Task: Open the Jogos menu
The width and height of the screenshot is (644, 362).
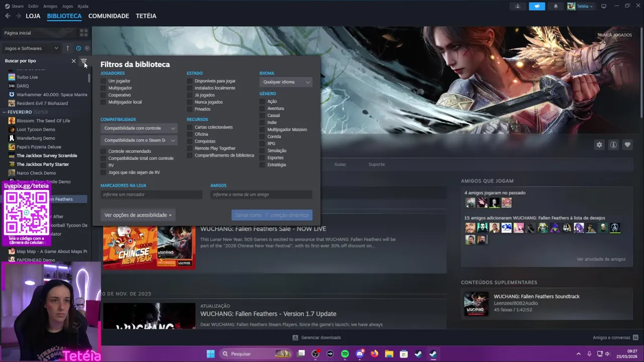Action: pos(67,6)
